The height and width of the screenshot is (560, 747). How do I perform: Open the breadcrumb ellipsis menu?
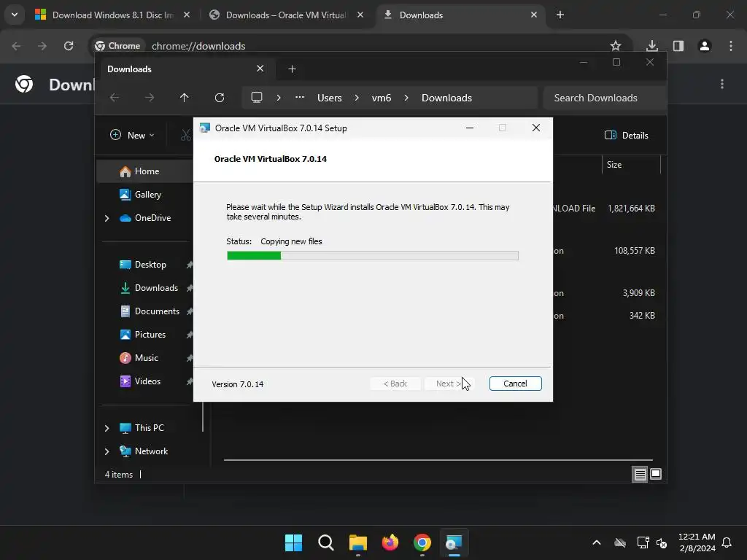[x=300, y=98]
